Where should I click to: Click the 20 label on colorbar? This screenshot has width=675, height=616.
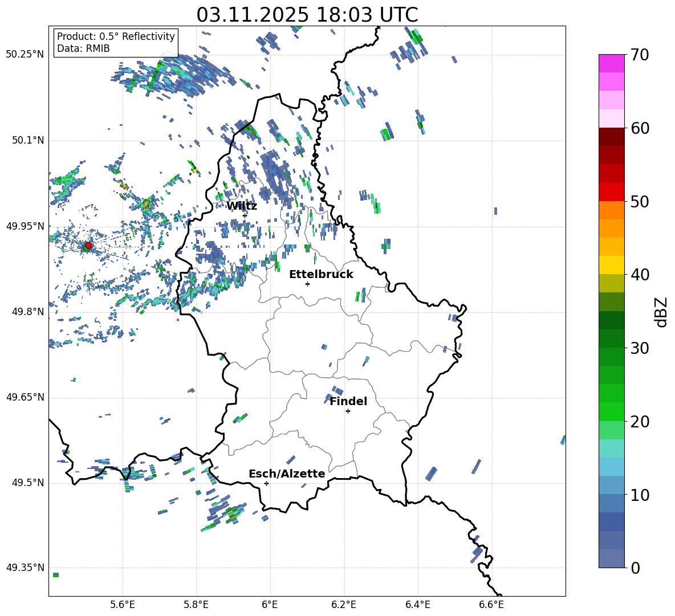[640, 421]
